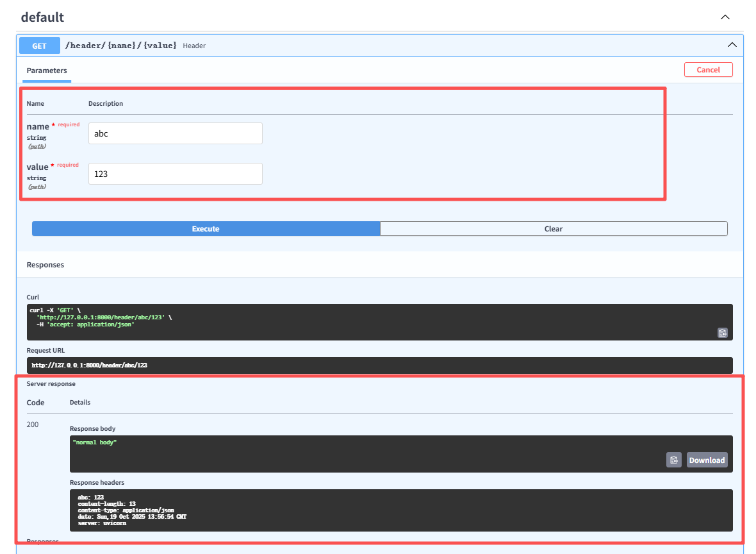Click the Server response label
This screenshot has height=554, width=756.
[x=51, y=383]
